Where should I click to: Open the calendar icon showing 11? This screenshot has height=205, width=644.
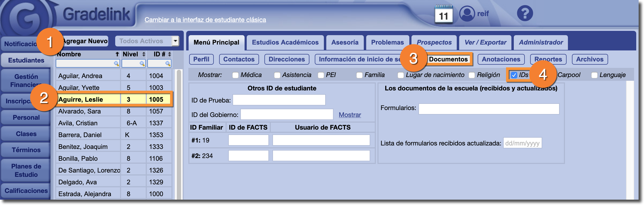(x=444, y=14)
